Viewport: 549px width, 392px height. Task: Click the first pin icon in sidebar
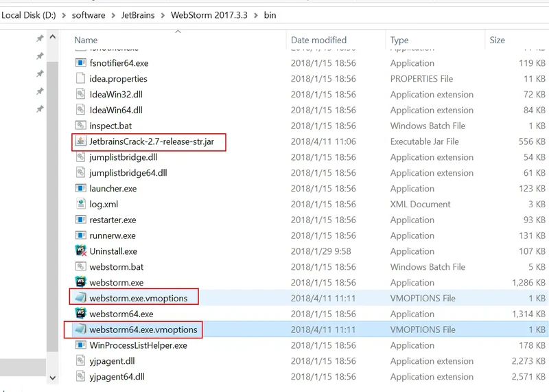click(x=40, y=39)
